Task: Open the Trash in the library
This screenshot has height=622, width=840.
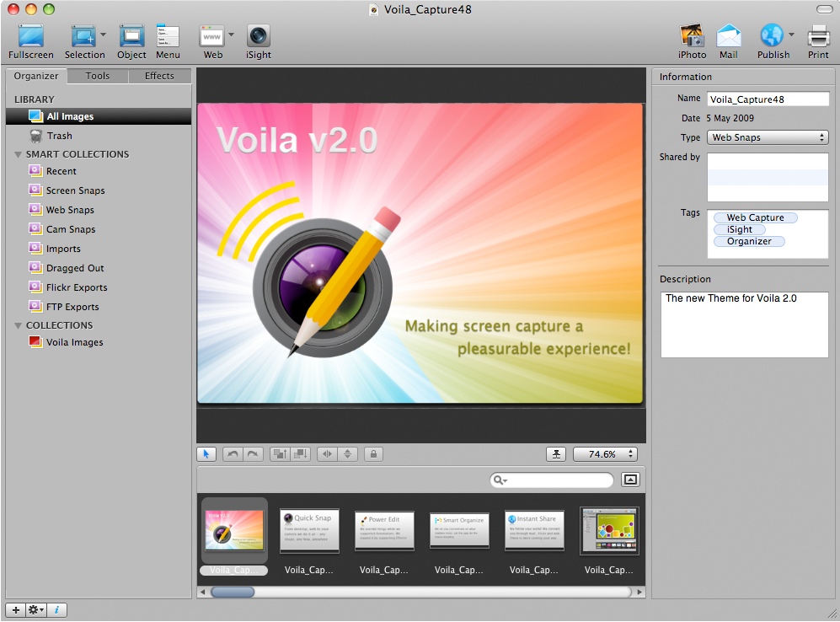Action: tap(99, 136)
